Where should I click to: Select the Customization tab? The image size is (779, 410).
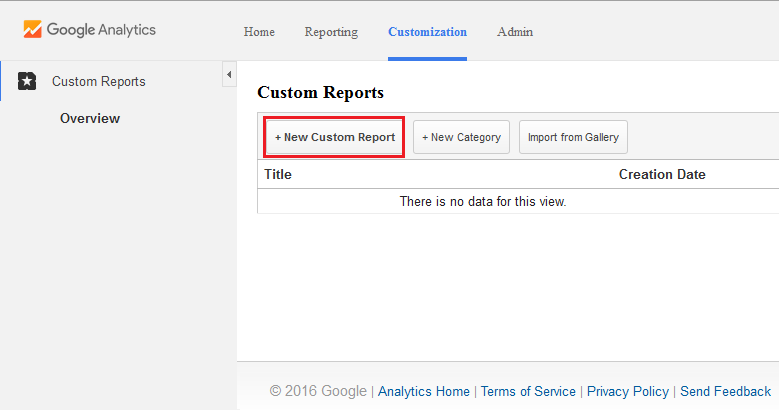click(427, 32)
